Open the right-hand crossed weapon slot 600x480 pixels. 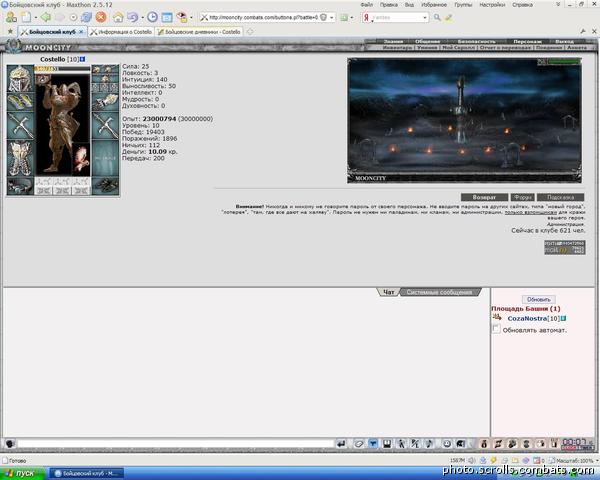pyautogui.click(x=105, y=126)
